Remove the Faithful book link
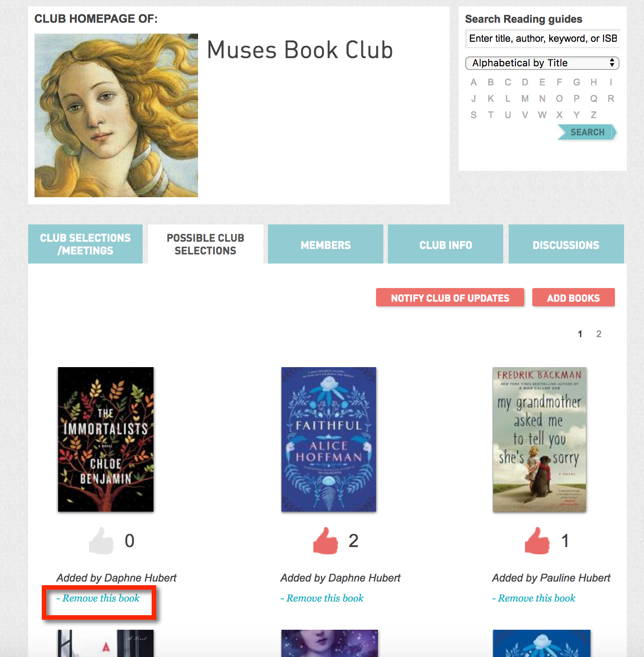This screenshot has width=644, height=657. coord(322,598)
